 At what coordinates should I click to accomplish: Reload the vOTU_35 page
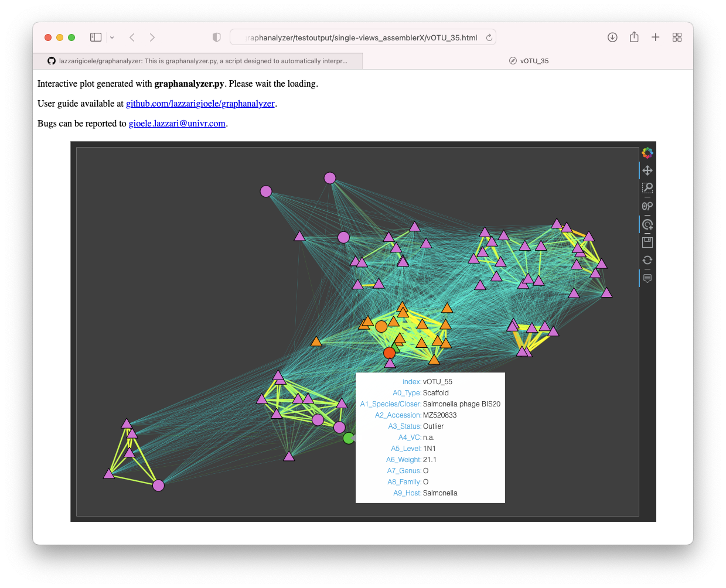[489, 37]
